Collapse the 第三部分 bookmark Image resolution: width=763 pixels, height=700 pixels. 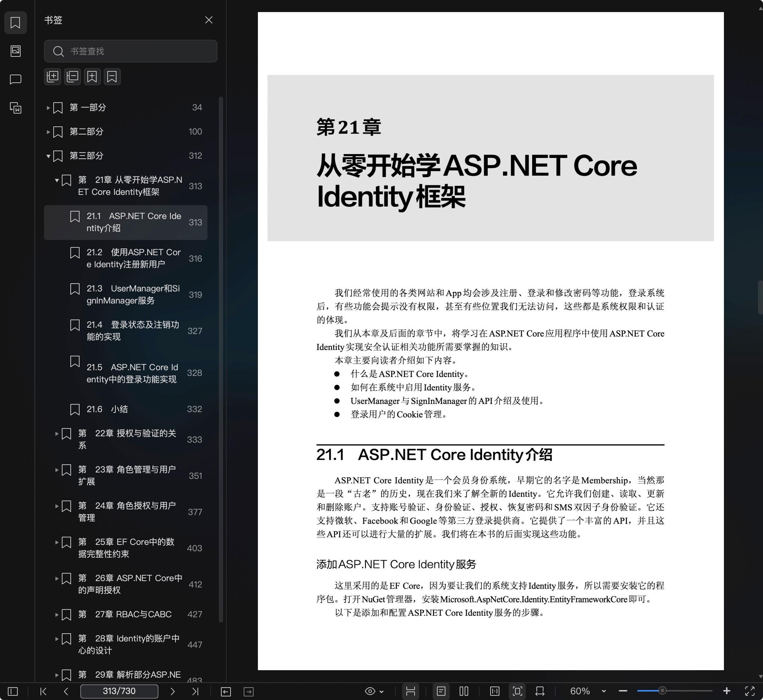coord(48,156)
